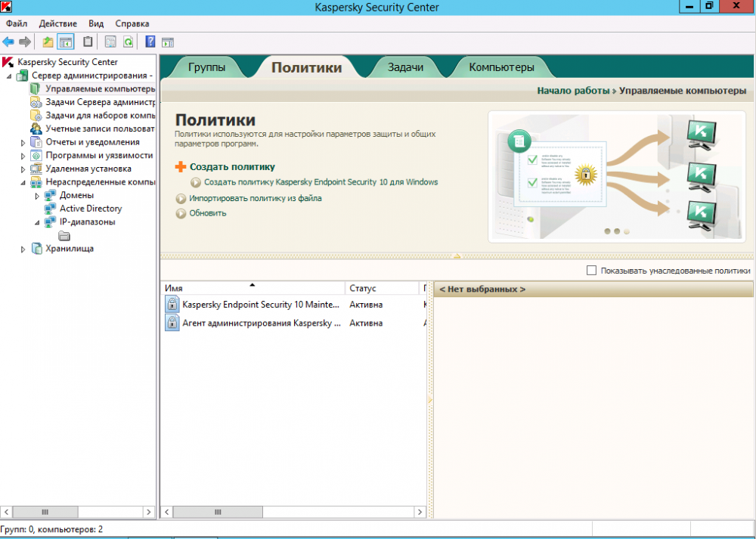This screenshot has width=756, height=539.
Task: Click the Хранилища storage icon
Action: click(36, 248)
